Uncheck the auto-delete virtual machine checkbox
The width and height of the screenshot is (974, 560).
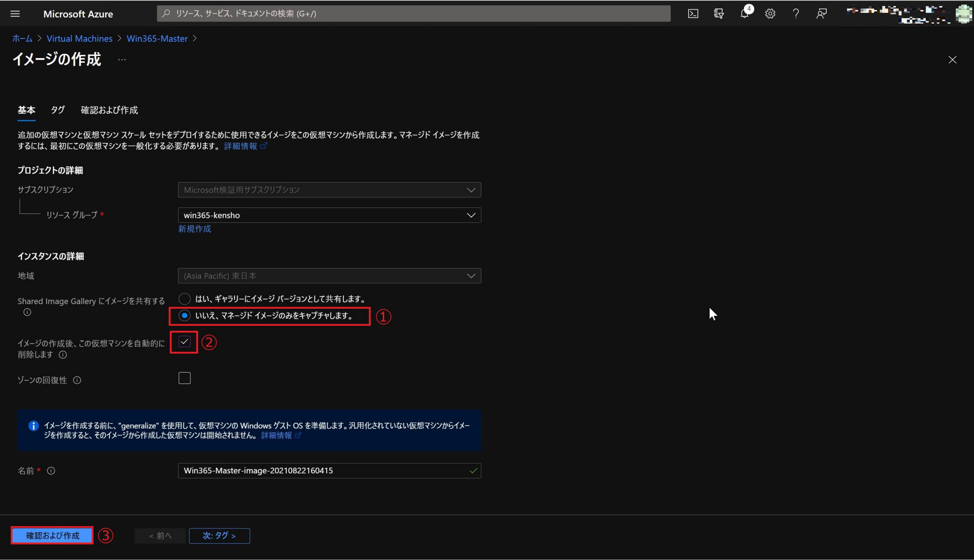[x=185, y=342]
